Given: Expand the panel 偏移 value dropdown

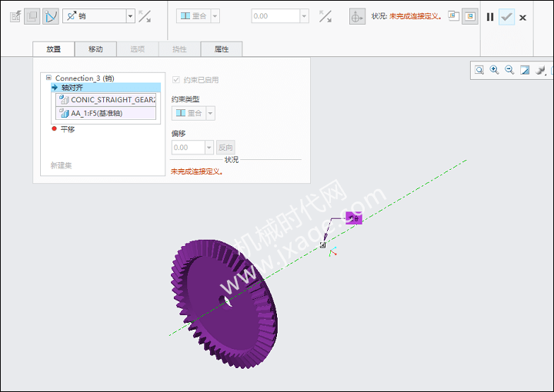Looking at the screenshot, I should (x=209, y=148).
